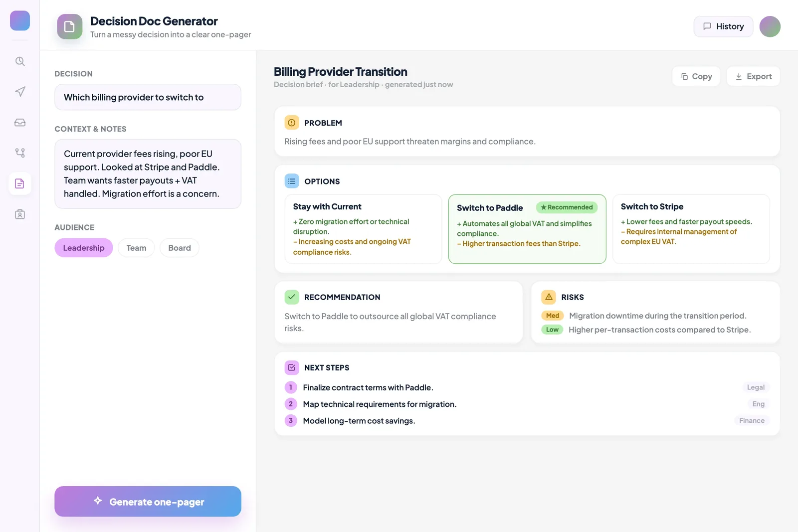The image size is (798, 532).
Task: Click the Finance owner tag
Action: (752, 421)
